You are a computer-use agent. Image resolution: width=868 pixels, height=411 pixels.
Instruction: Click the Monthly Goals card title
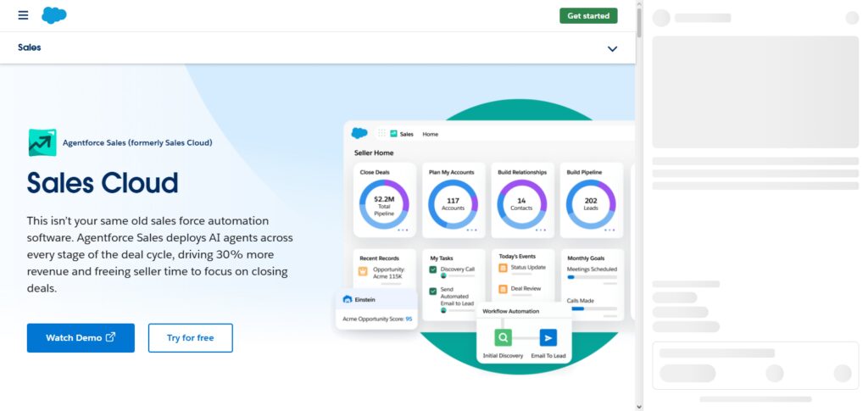click(586, 258)
